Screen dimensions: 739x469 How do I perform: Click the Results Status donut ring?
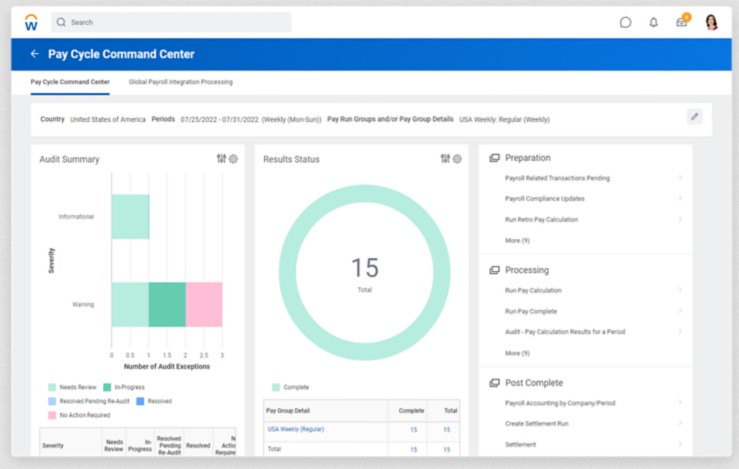(x=364, y=193)
